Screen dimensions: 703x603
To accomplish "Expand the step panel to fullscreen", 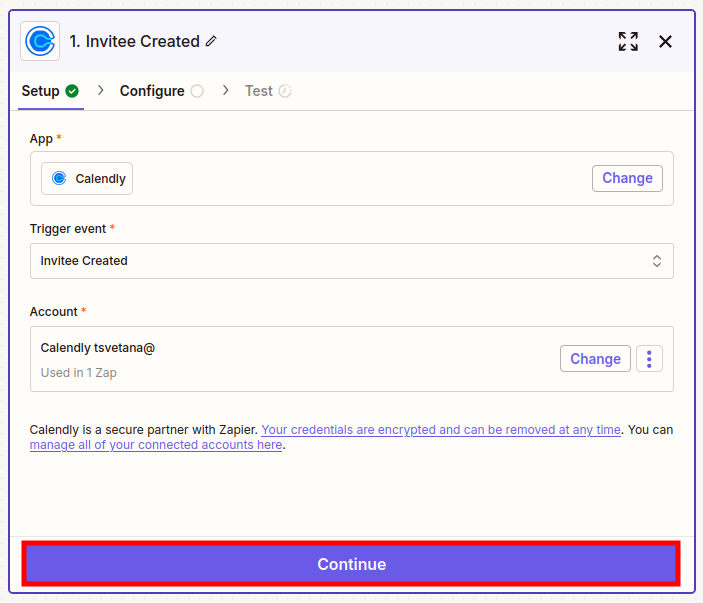I will [x=628, y=41].
